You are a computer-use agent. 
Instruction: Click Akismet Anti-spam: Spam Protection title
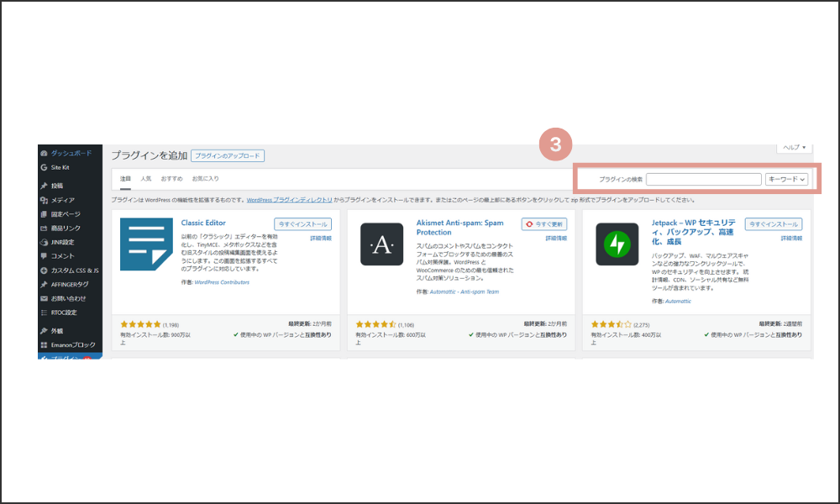[460, 228]
